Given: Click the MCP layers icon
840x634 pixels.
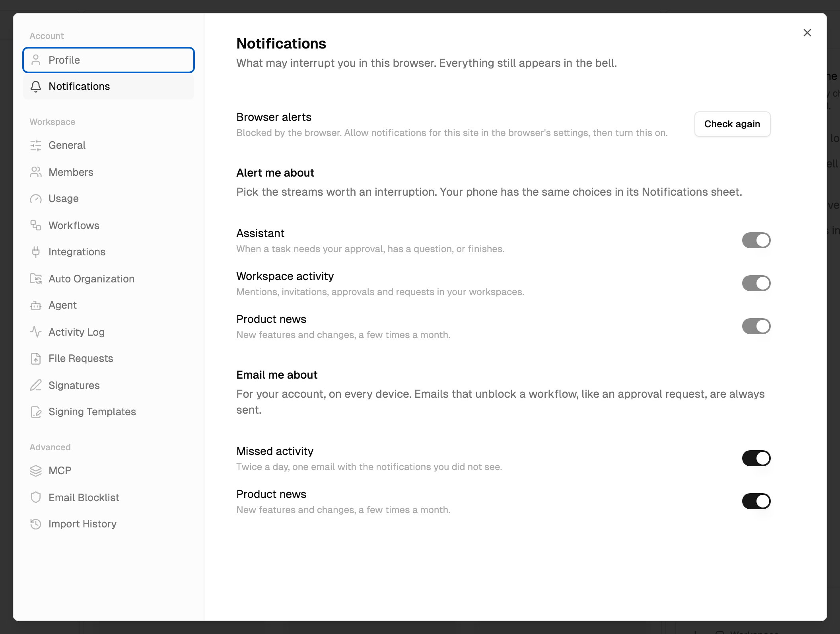Looking at the screenshot, I should tap(36, 471).
